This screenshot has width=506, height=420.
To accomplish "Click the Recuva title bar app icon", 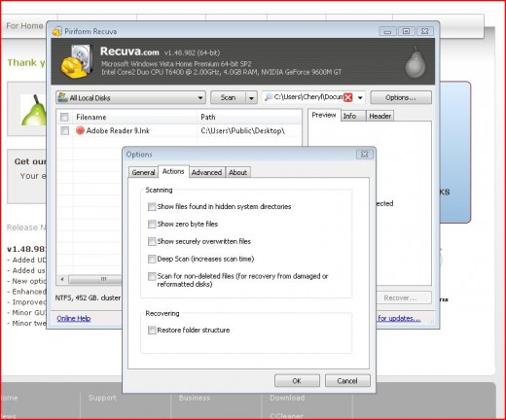I will (x=57, y=31).
